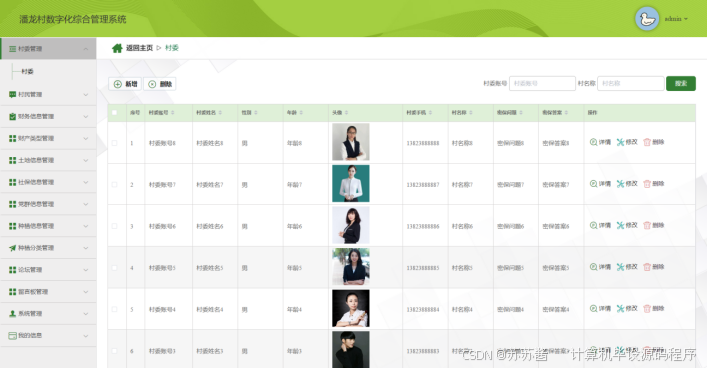Open the 论坛管理 menu
The image size is (707, 368).
click(x=48, y=270)
